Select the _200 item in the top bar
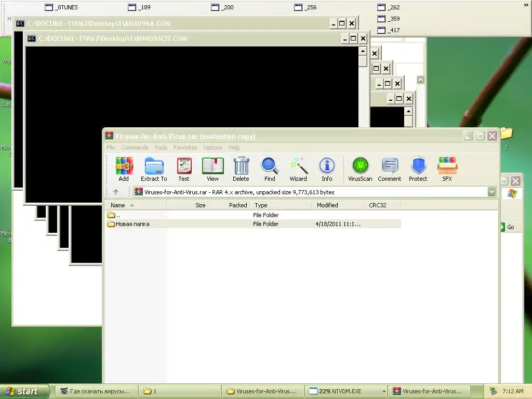The image size is (532, 399). [x=222, y=7]
